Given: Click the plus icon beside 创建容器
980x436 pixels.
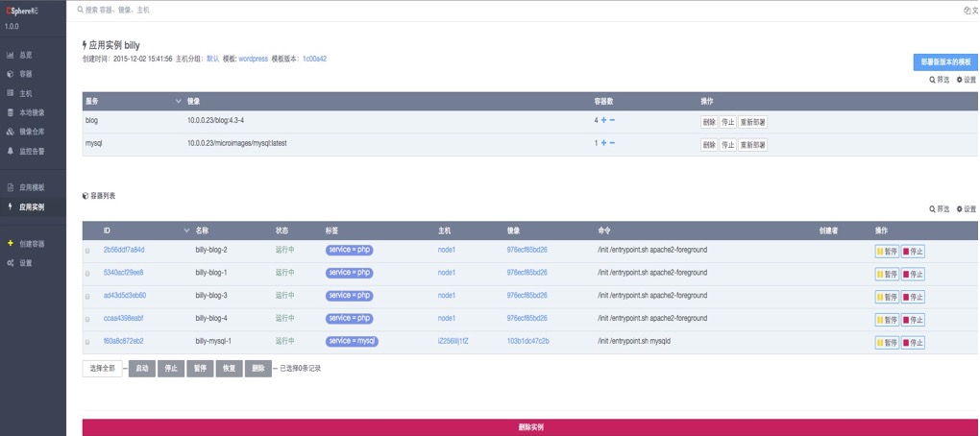Looking at the screenshot, I should [x=10, y=244].
